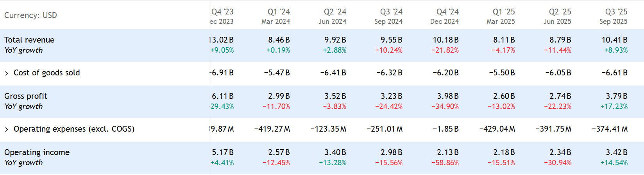Click the Q2 '25 column header
644x175 pixels.
coord(560,12)
